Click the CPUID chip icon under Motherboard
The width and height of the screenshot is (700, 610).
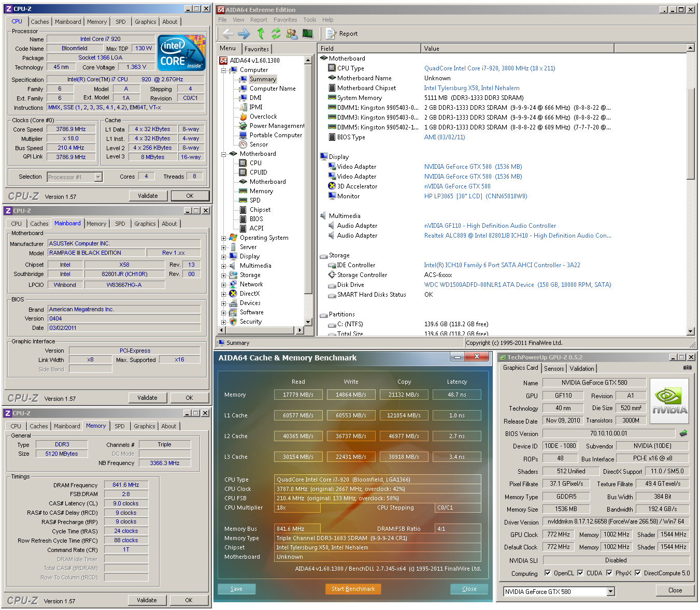243,172
